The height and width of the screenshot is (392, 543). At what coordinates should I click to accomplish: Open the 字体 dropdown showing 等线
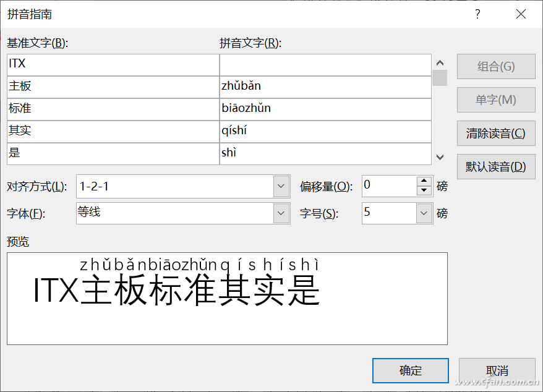click(x=281, y=213)
